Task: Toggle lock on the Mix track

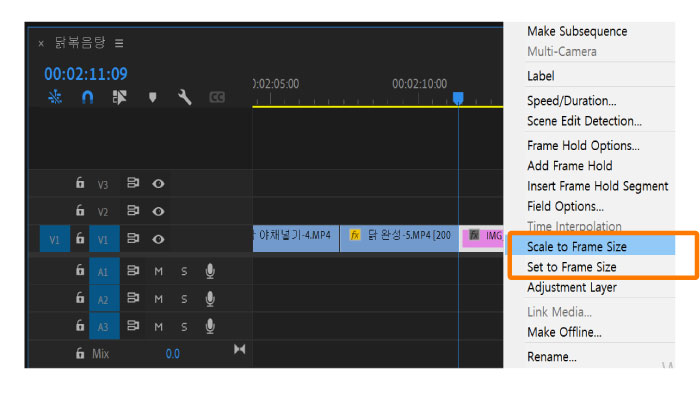Action: [x=79, y=353]
